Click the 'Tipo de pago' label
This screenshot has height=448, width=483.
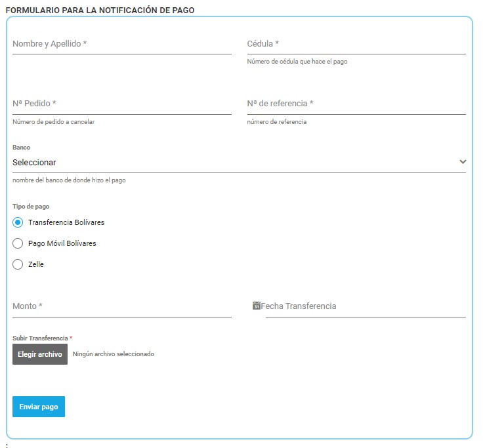click(31, 207)
